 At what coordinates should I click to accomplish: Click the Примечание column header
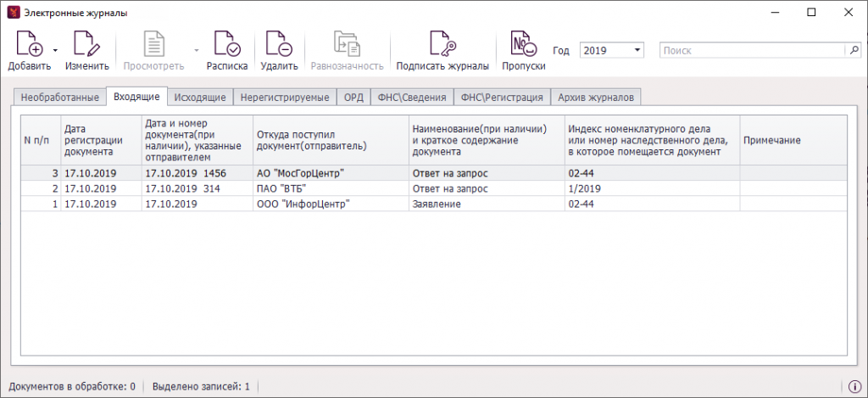point(793,140)
